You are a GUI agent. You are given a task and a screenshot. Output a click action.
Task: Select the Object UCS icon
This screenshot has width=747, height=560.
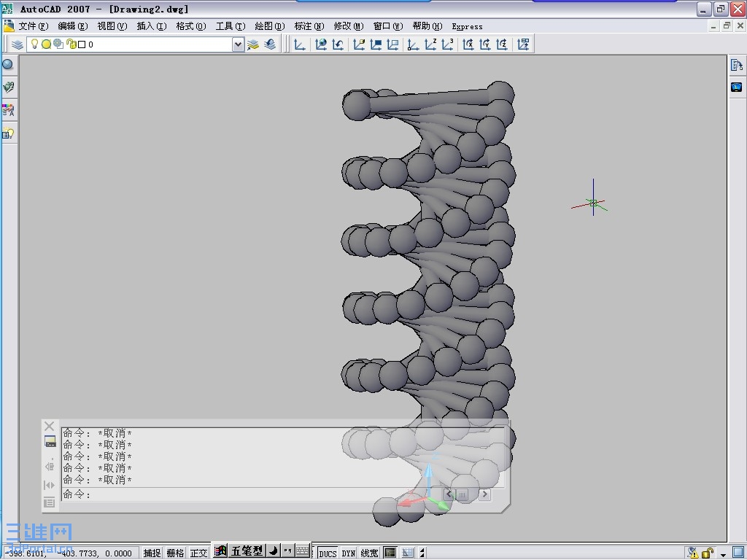[x=376, y=44]
